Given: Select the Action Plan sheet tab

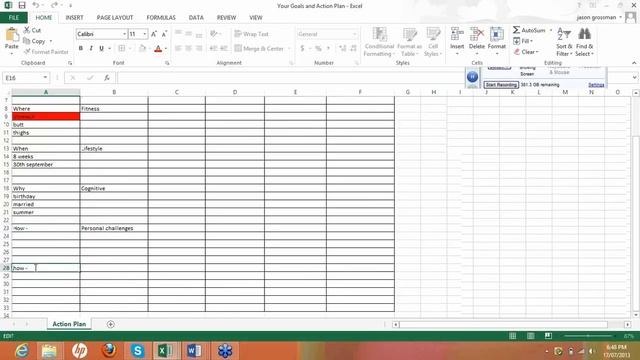Looking at the screenshot, I should coord(69,324).
